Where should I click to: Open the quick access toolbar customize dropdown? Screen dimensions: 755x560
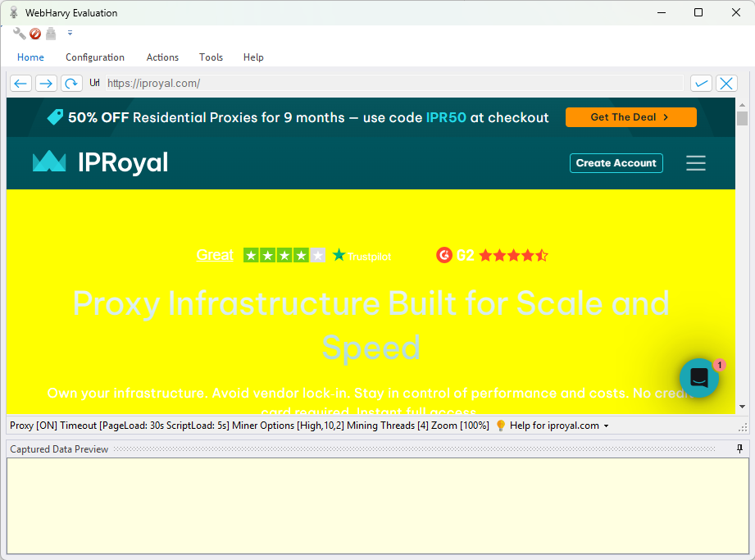coord(70,34)
